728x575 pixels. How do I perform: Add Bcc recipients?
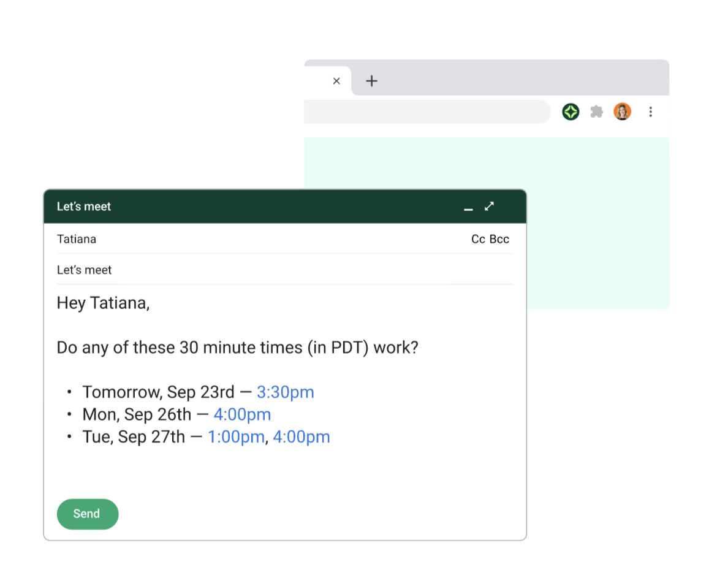(x=499, y=239)
